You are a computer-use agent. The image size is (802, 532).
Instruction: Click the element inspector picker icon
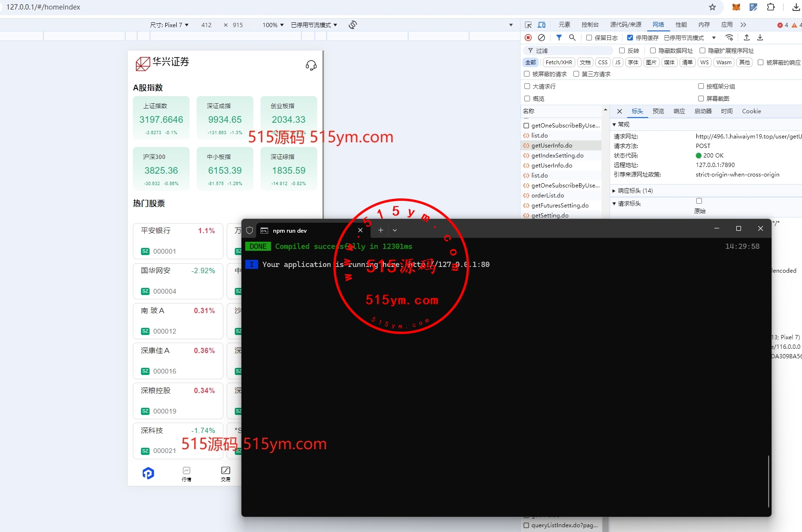(528, 25)
